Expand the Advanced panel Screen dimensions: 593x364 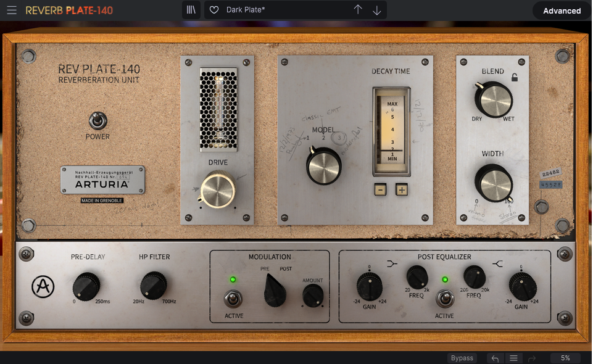(x=562, y=10)
